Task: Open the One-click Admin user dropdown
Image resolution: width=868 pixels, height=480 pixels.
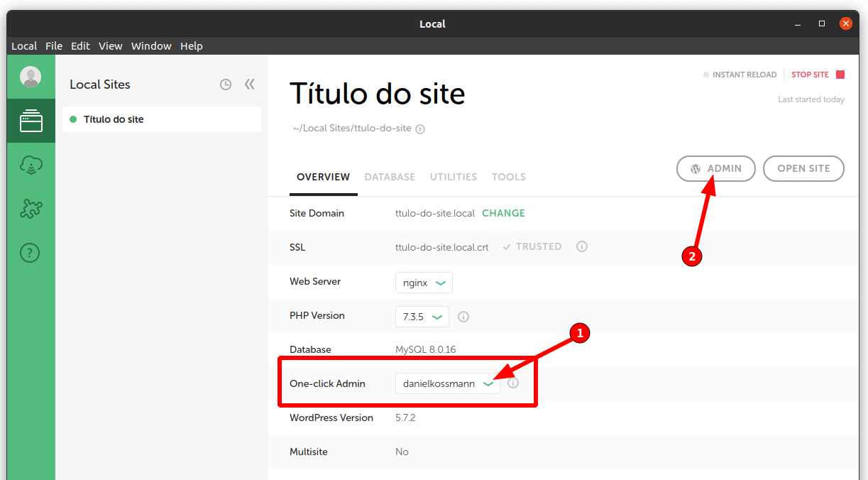Action: pos(448,383)
